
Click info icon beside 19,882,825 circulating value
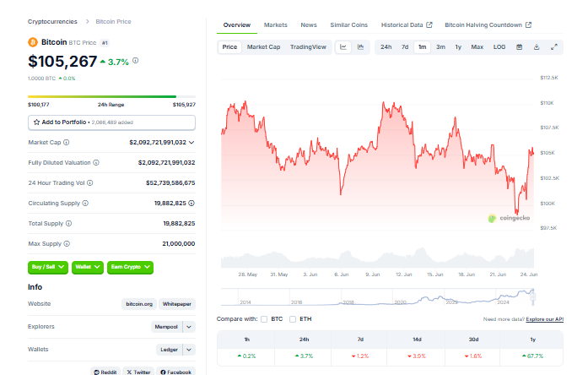[x=192, y=203]
